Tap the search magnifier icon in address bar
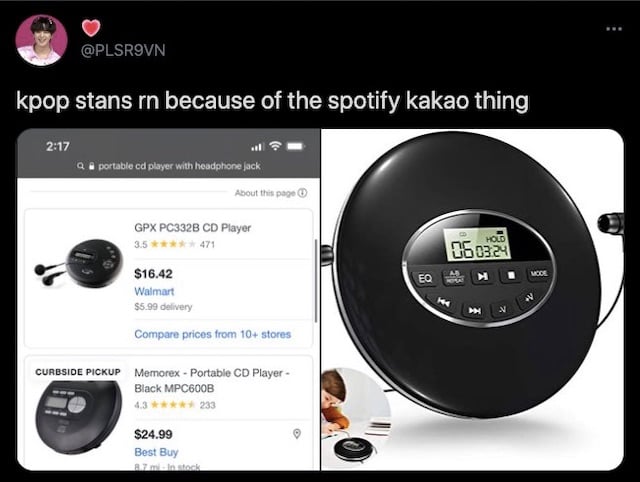This screenshot has height=482, width=640. click(81, 166)
